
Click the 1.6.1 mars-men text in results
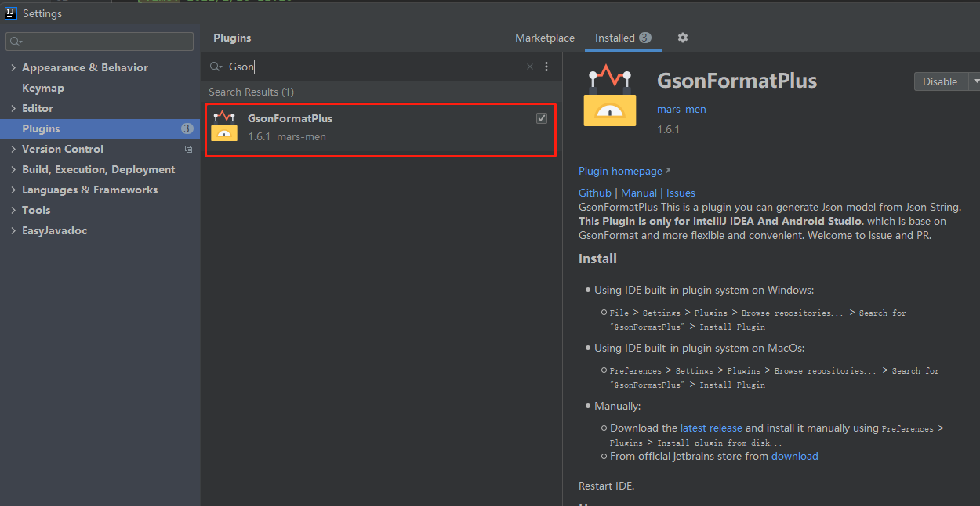click(x=287, y=136)
